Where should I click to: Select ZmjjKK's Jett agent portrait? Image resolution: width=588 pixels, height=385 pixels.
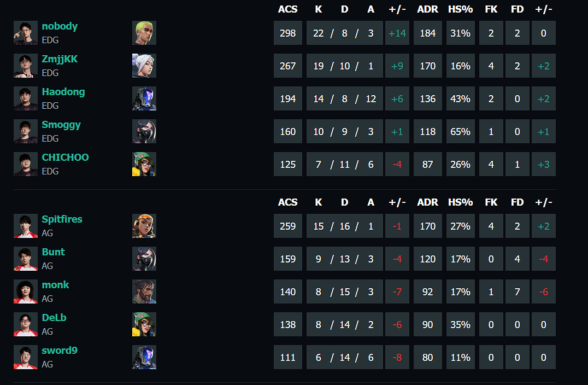click(144, 66)
